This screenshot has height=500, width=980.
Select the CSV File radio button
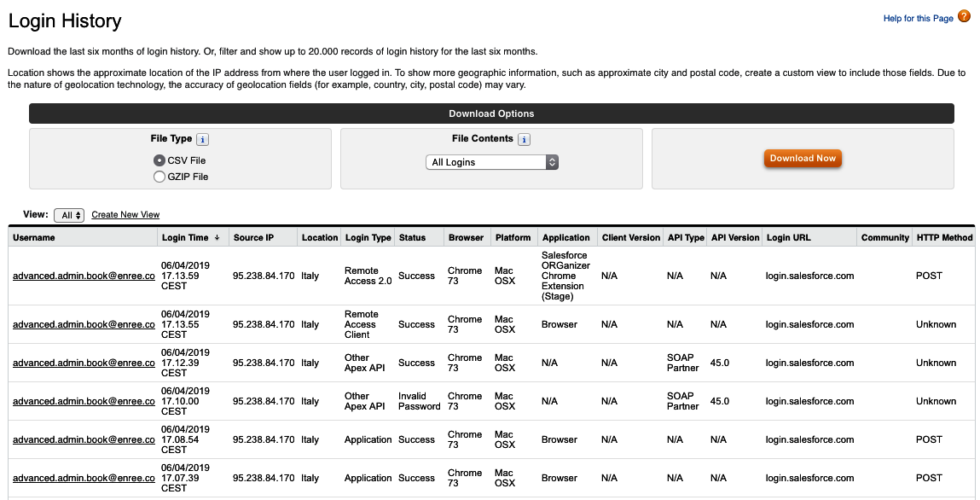click(159, 160)
